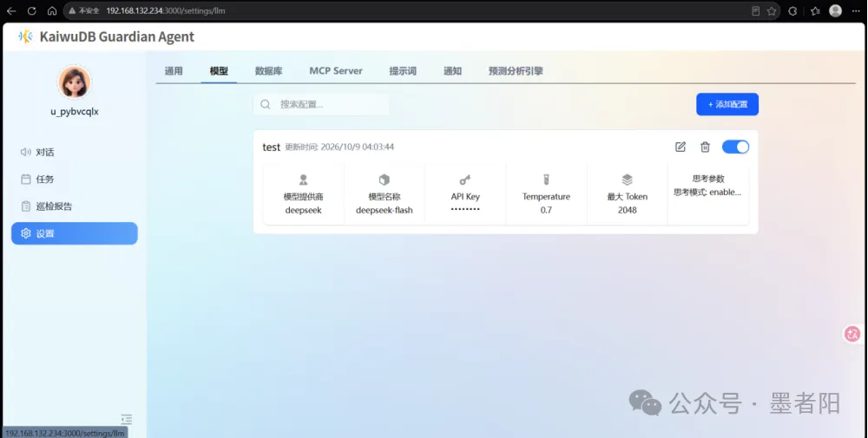Click the max token value 2048
Viewport: 868px width, 438px height.
pos(628,210)
